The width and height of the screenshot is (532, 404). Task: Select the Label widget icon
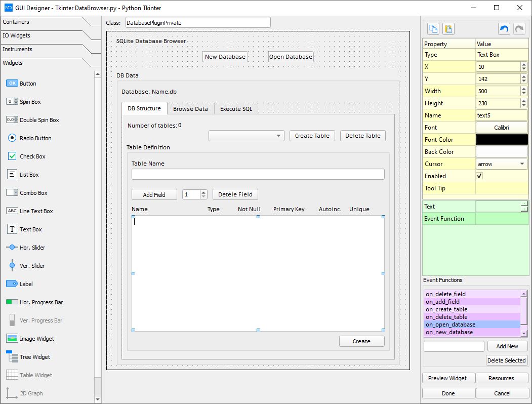(12, 284)
